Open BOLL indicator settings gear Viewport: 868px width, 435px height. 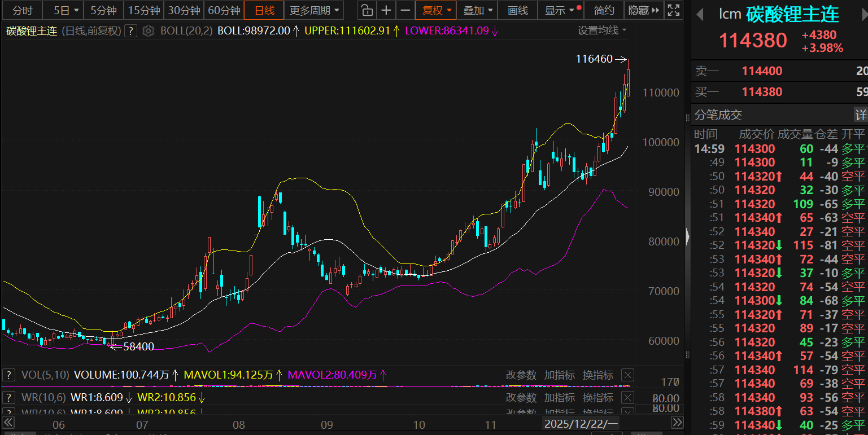[x=148, y=31]
